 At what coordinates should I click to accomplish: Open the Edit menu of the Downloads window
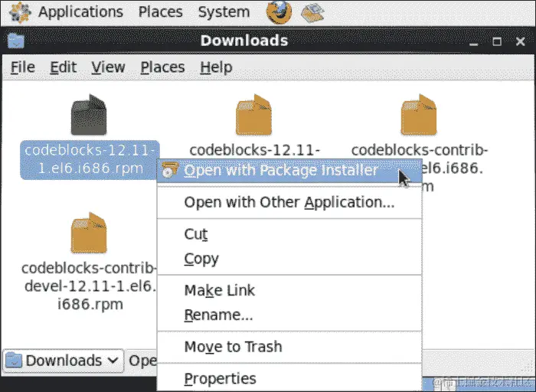click(63, 67)
